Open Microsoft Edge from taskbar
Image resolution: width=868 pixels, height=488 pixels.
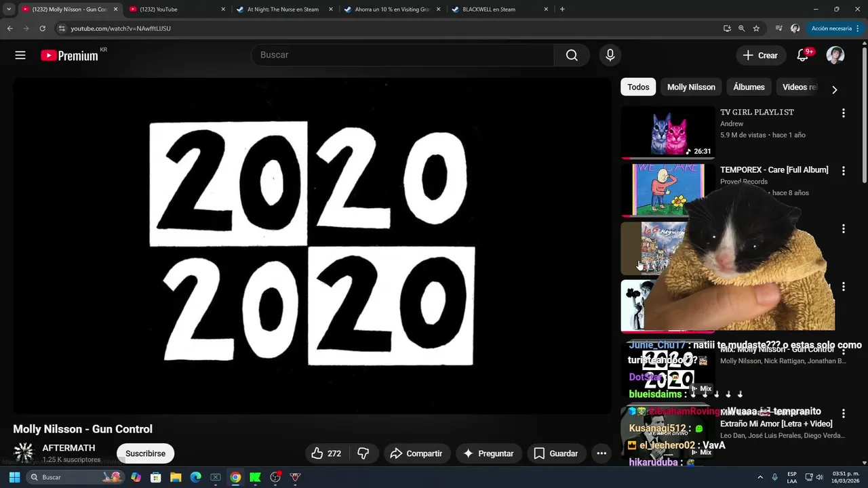195,477
